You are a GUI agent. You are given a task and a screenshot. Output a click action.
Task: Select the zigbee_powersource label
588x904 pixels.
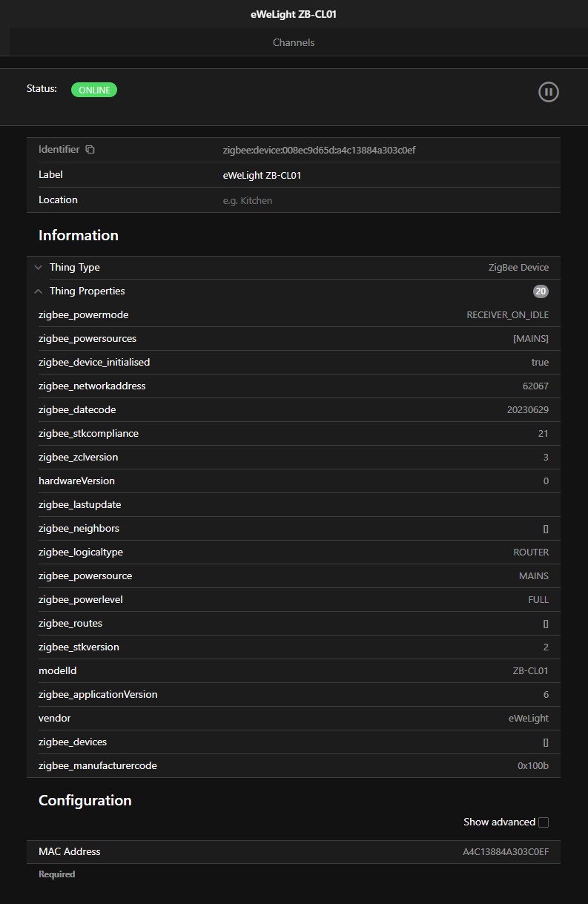[x=85, y=576]
